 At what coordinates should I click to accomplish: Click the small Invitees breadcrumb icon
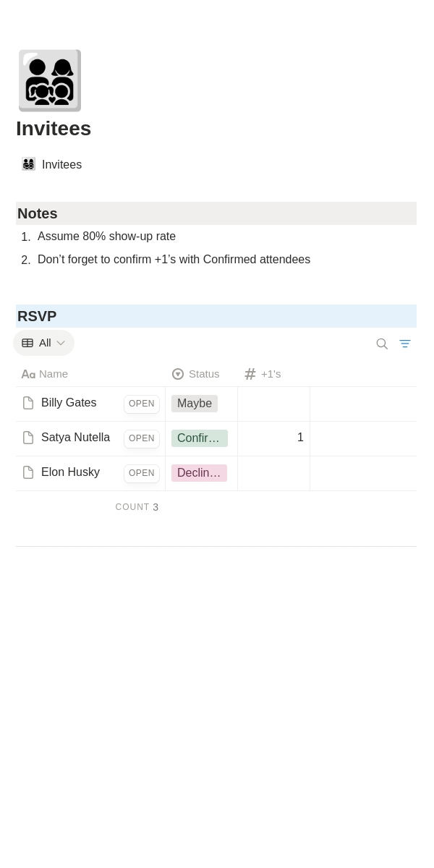click(x=28, y=164)
